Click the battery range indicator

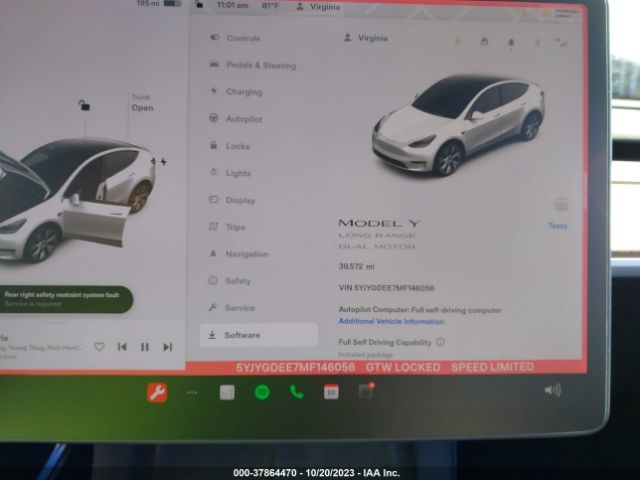(159, 4)
